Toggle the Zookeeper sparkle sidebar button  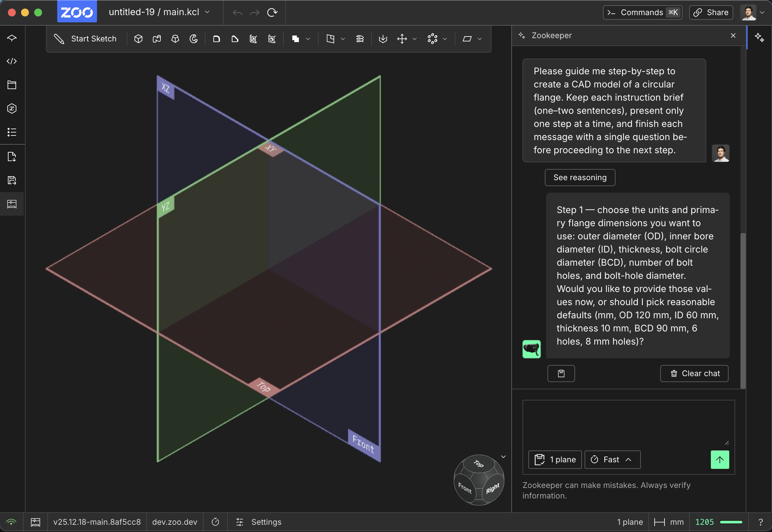759,37
